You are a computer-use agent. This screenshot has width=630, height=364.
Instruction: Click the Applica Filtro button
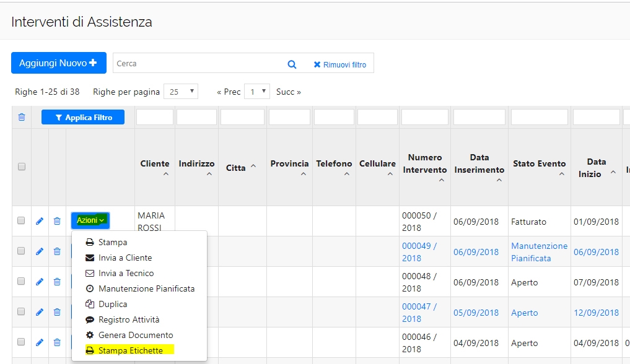83,117
